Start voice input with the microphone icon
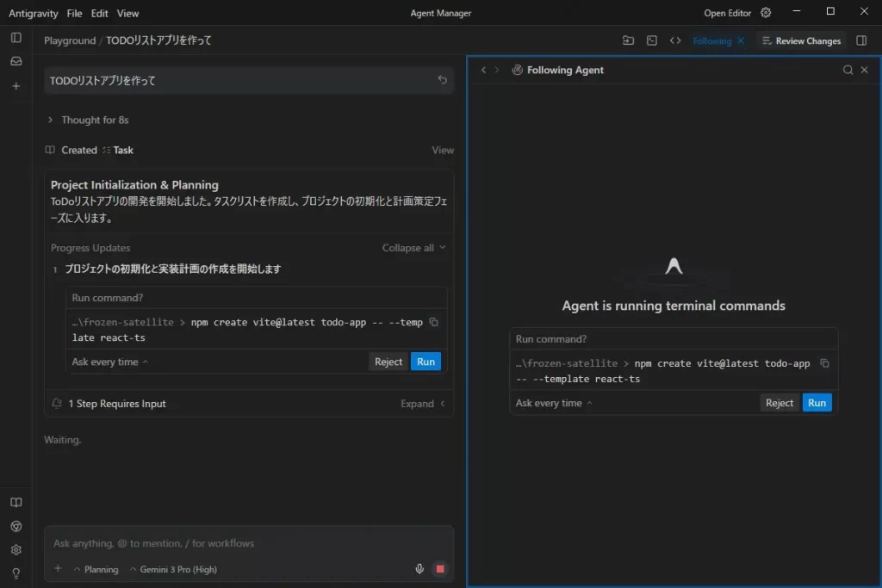 419,569
